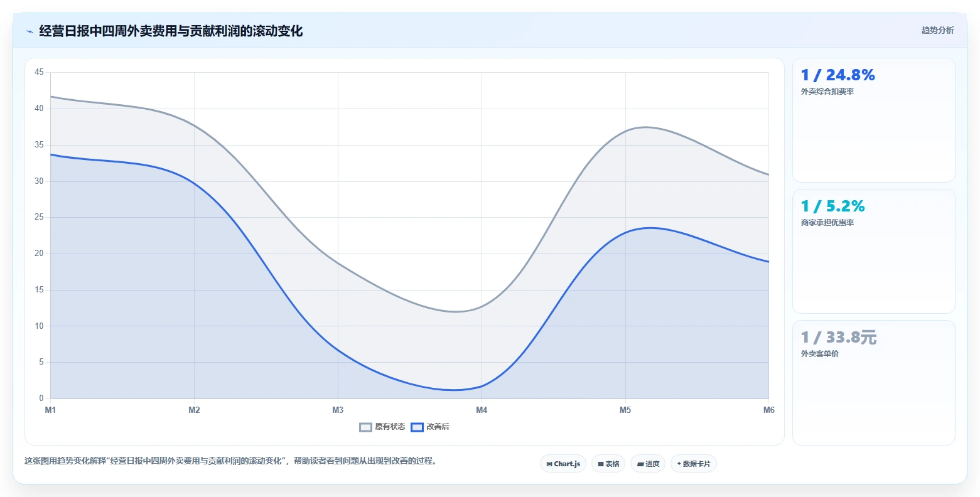Image resolution: width=980 pixels, height=497 pixels.
Task: Click the lightning icon beside the chart title
Action: click(x=30, y=31)
